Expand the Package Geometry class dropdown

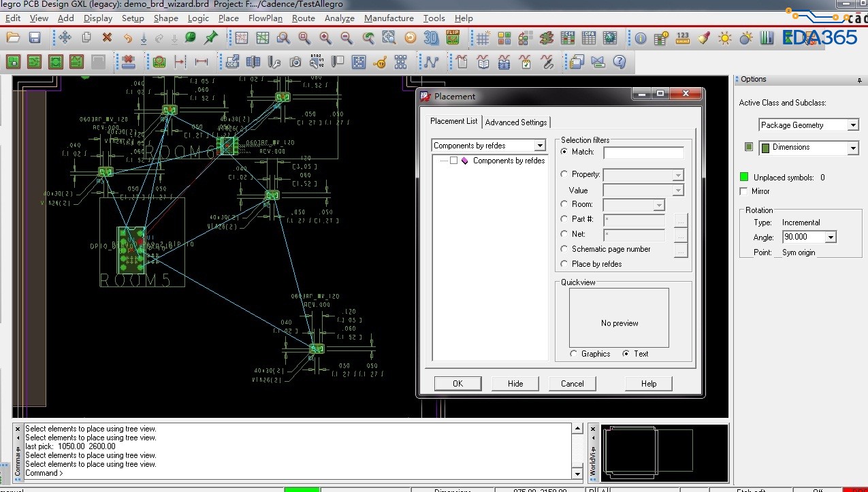853,125
